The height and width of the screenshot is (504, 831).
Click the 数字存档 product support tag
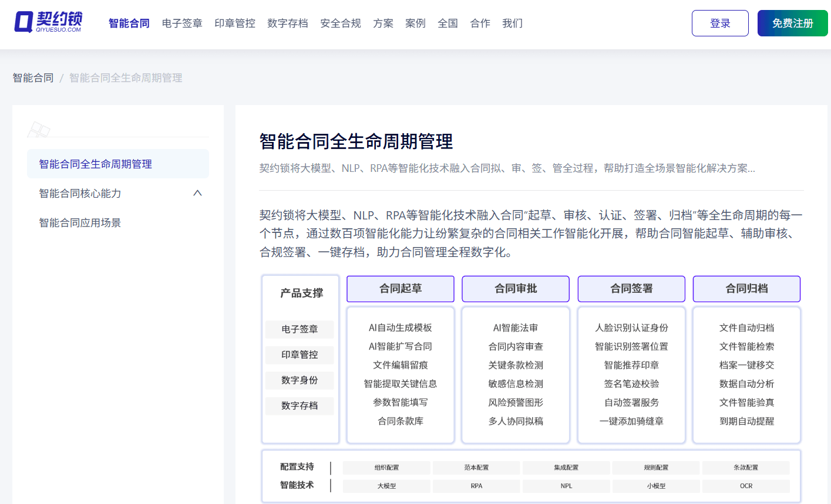click(x=300, y=405)
